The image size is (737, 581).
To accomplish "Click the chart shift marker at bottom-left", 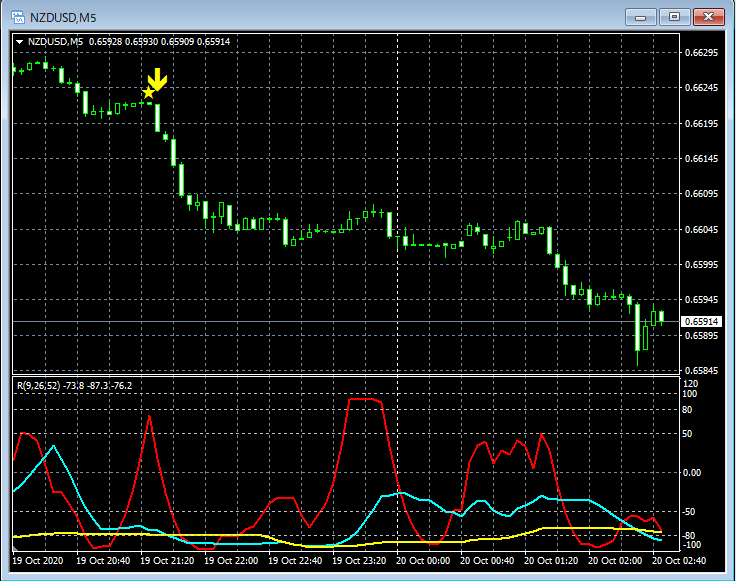I will tap(16, 548).
